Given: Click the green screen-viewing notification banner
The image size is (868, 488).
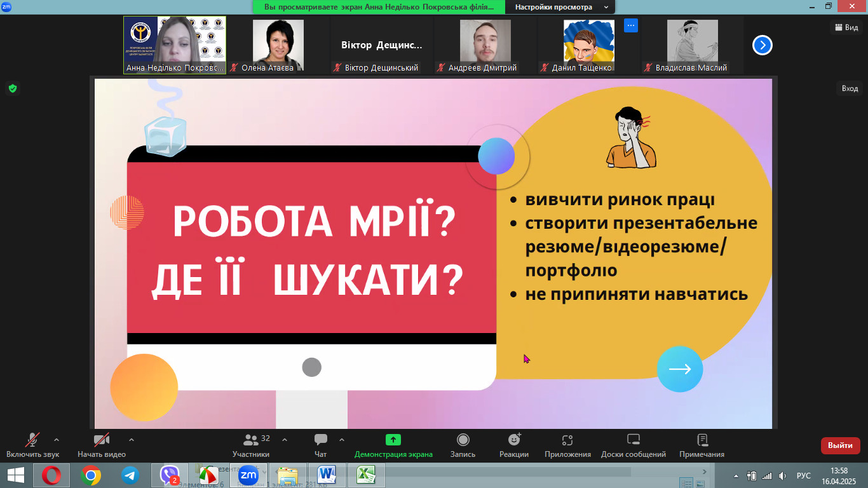Looking at the screenshot, I should (x=379, y=7).
